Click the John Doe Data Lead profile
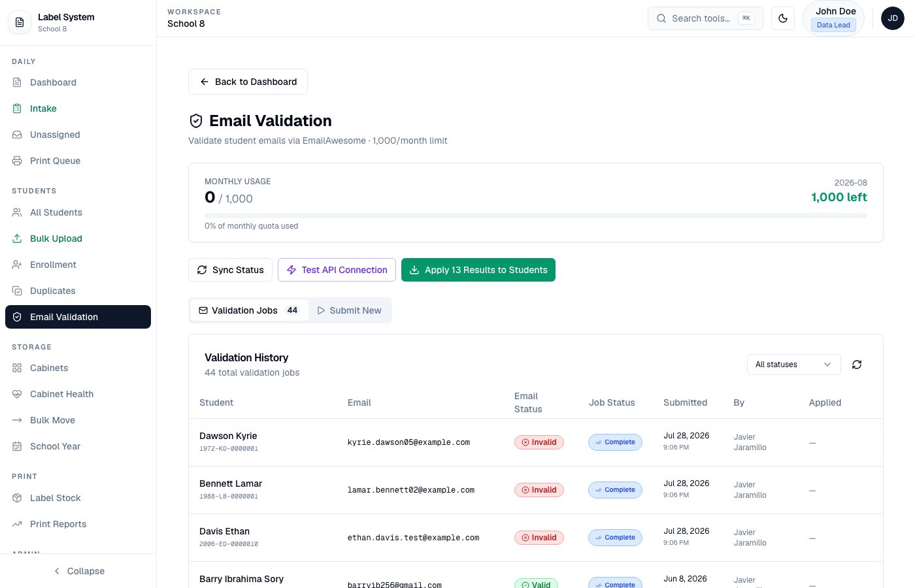The image size is (915, 588). (833, 18)
